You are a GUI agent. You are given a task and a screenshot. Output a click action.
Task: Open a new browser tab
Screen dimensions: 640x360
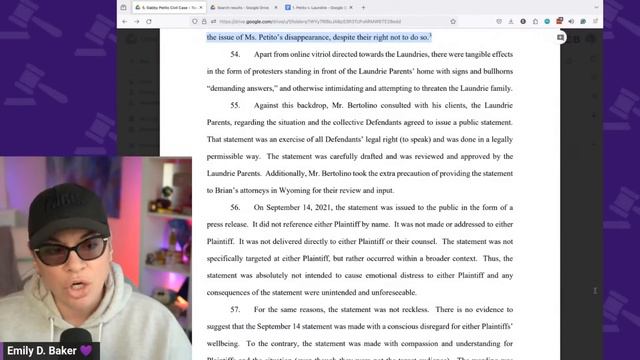(363, 7)
